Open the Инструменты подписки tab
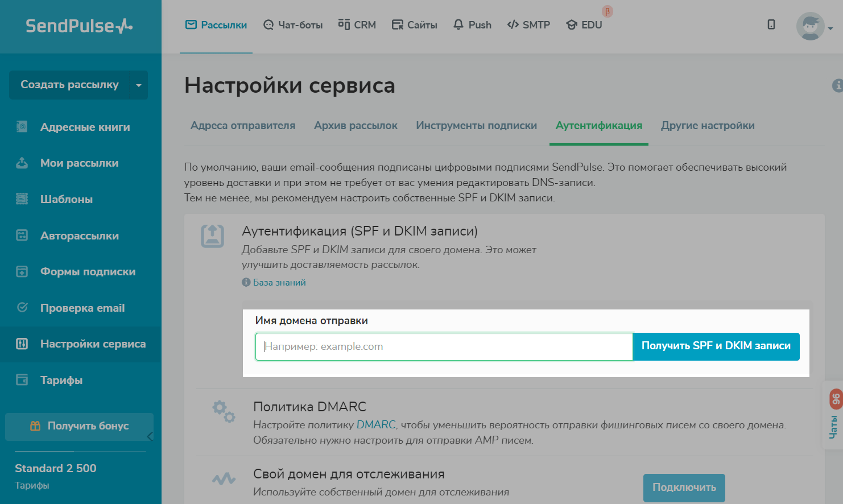The image size is (843, 504). point(476,126)
